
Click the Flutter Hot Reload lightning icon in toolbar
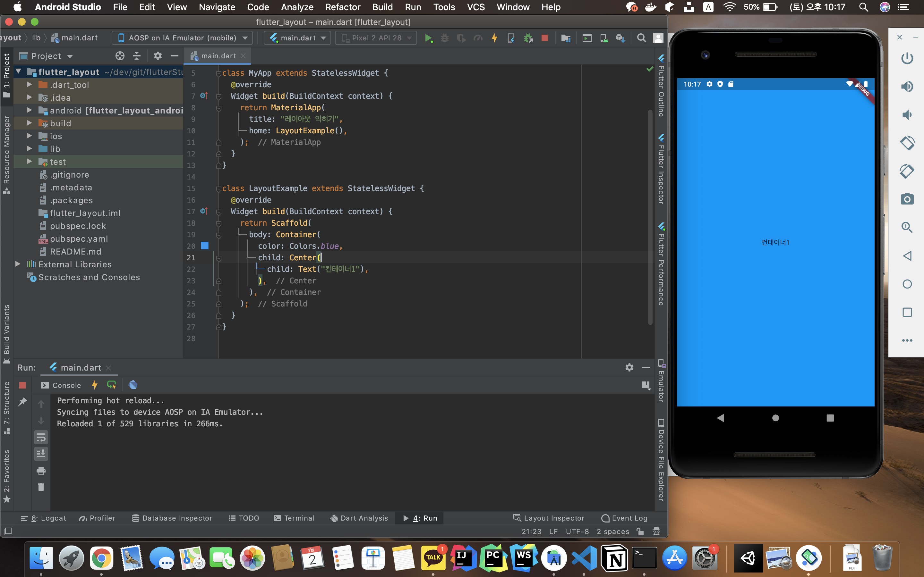click(x=494, y=38)
